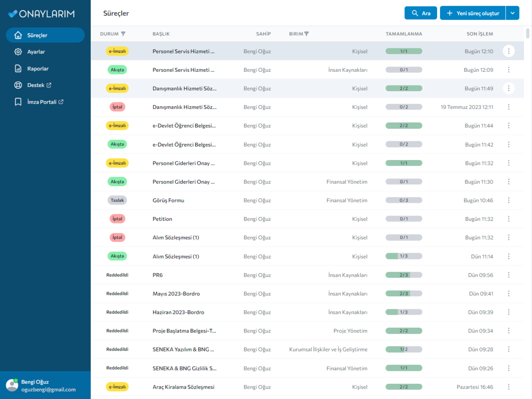Click the TAMAMLANMA column header
Viewport: 532px width, 399px height.
[404, 34]
